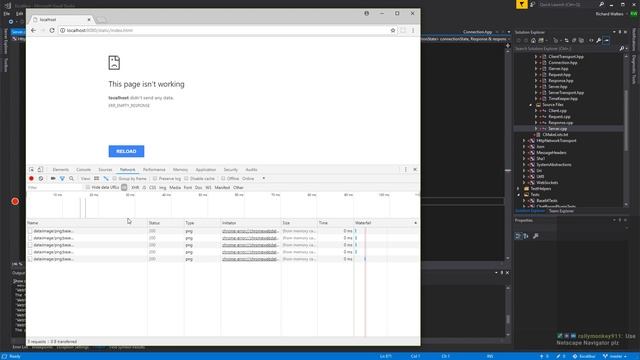Select first data:image/png network request row
The width and height of the screenshot is (640, 360).
coord(222,231)
